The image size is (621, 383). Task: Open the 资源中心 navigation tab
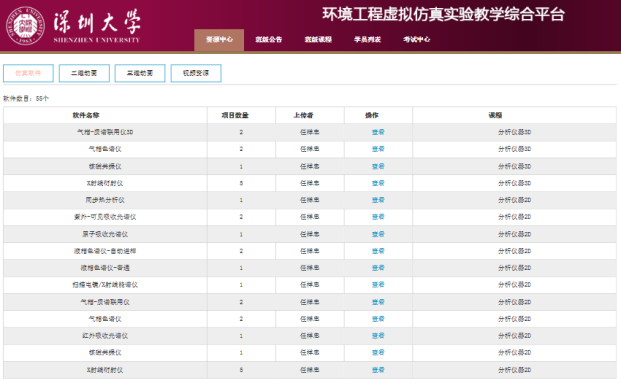tap(219, 40)
